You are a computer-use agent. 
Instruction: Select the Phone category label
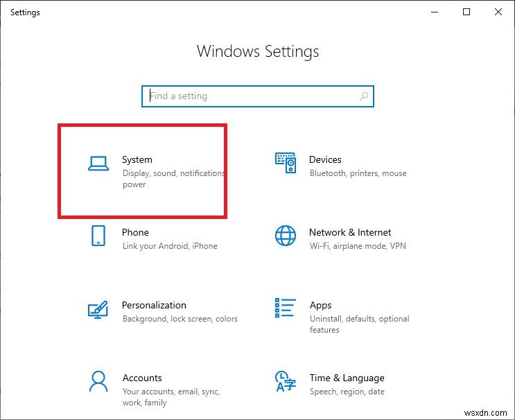tap(135, 232)
